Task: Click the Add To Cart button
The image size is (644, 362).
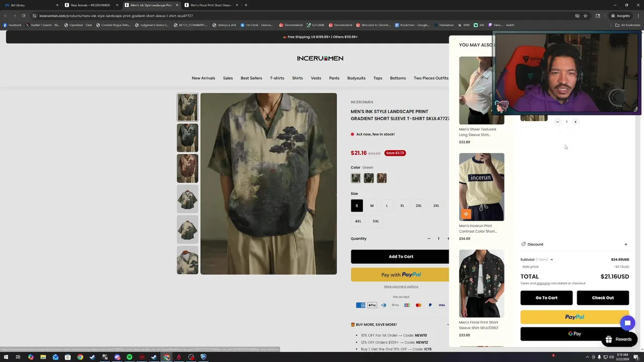Action: (400, 256)
